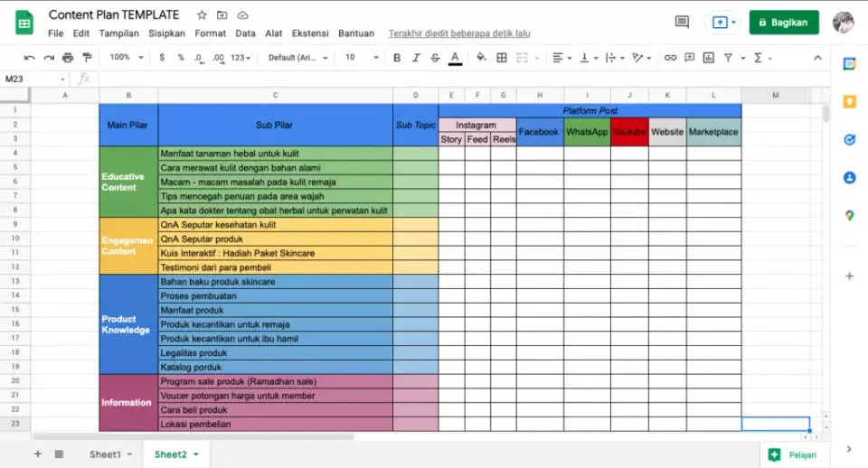868x468 pixels.
Task: Check the cloud save status icon
Action: 242,15
